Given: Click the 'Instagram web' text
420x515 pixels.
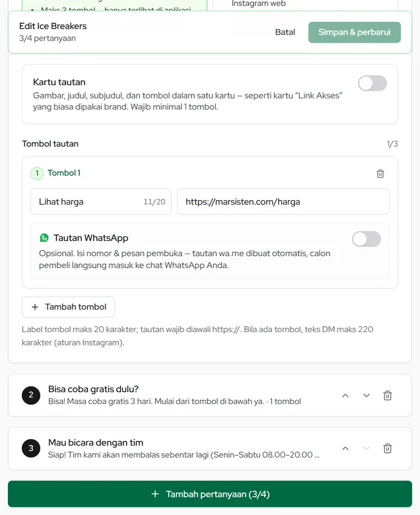Looking at the screenshot, I should pos(258,3).
